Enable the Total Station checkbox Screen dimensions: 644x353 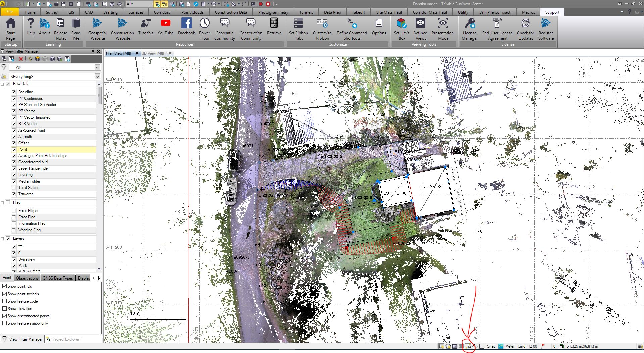point(14,188)
